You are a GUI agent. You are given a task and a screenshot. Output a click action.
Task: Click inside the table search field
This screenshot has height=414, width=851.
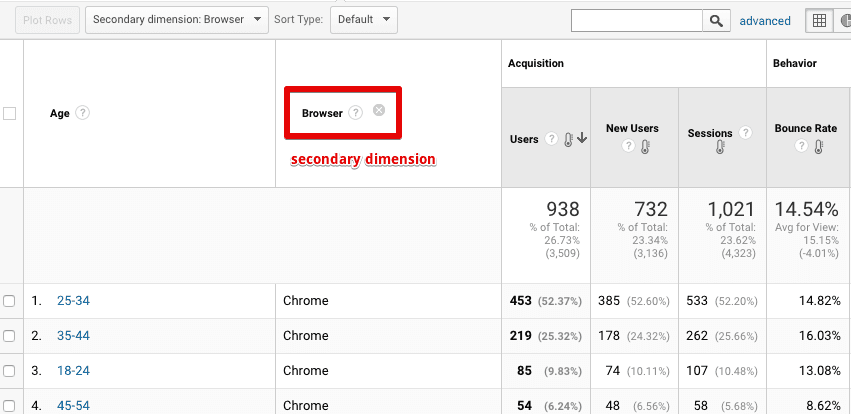tap(636, 20)
